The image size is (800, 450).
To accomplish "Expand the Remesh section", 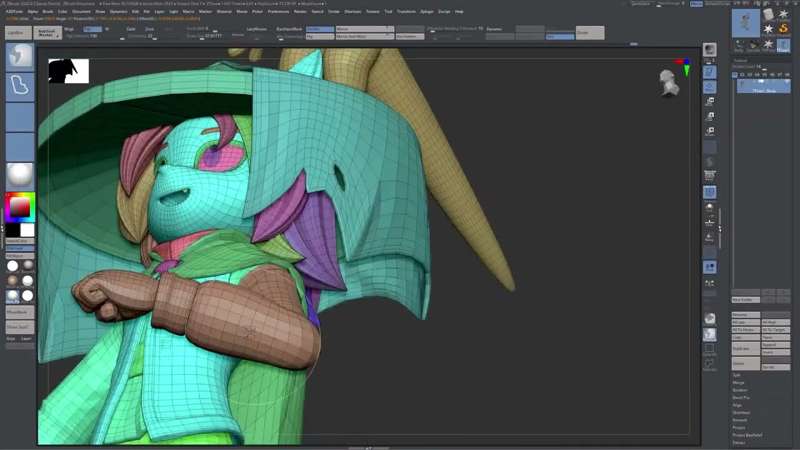I will [740, 420].
